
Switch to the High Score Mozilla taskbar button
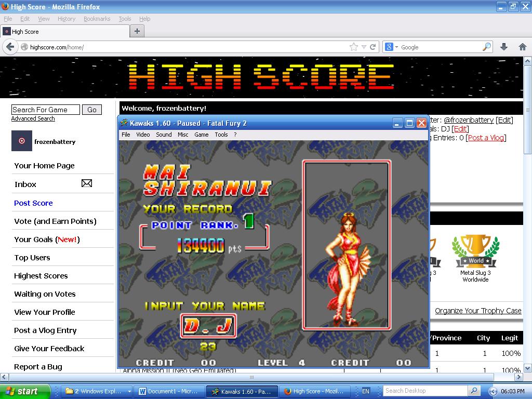(x=314, y=391)
